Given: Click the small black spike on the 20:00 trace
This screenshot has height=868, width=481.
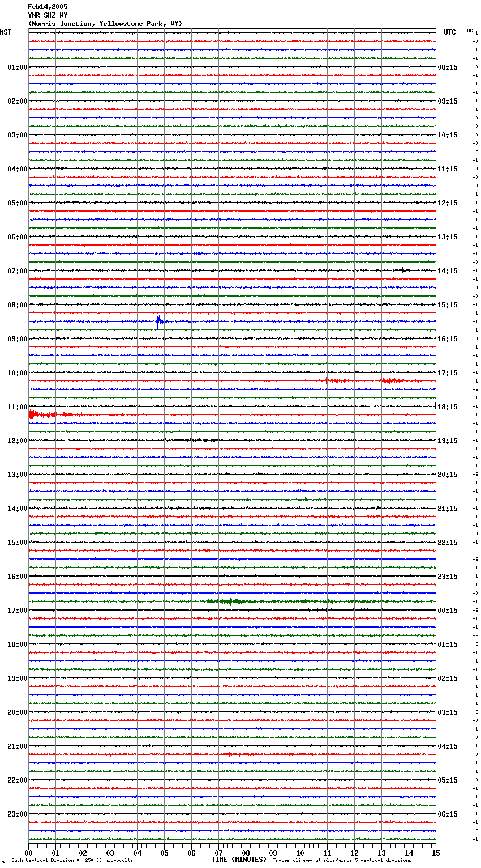Looking at the screenshot, I should pyautogui.click(x=178, y=711).
